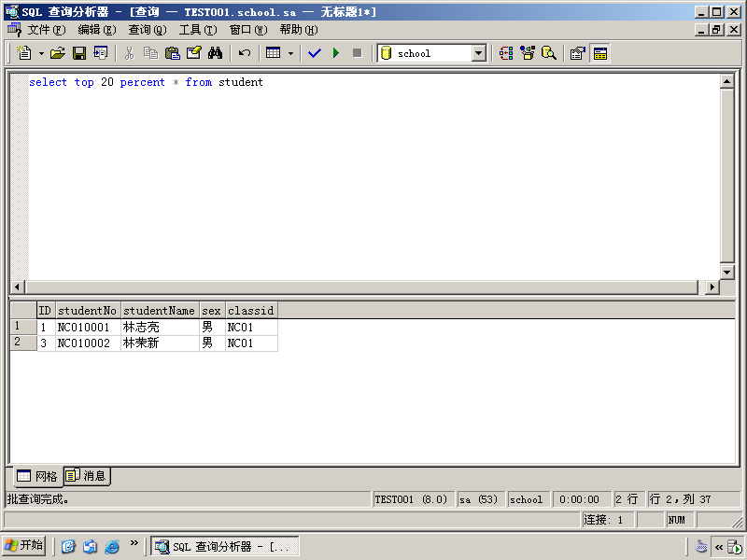Click the system menu icon left of 文件
Image resolution: width=747 pixels, height=560 pixels.
point(14,30)
